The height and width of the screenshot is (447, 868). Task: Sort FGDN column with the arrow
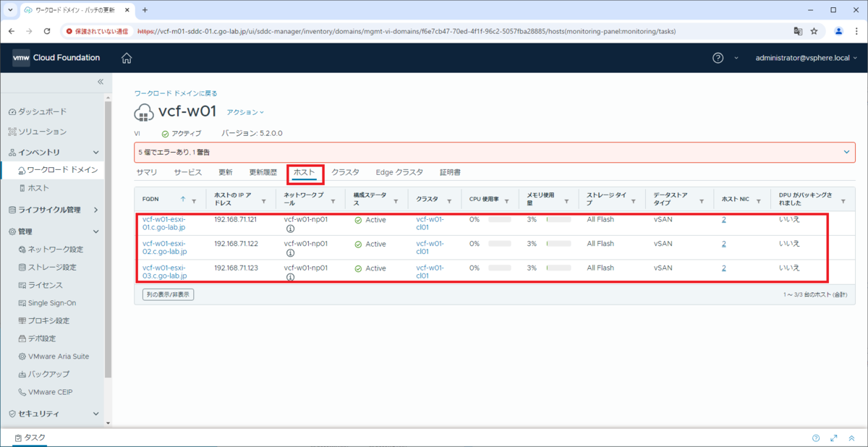click(x=182, y=199)
